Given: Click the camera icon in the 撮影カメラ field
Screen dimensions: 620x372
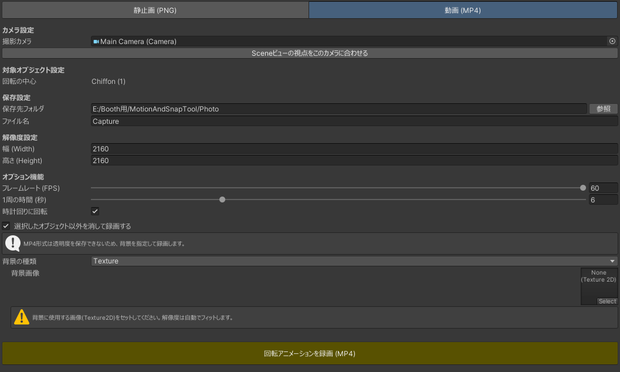Looking at the screenshot, I should tap(96, 42).
